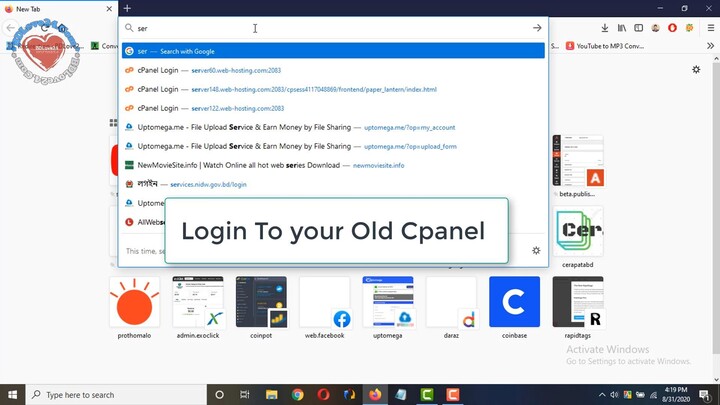Screen dimensions: 720x405
Task: Open Windows Start menu
Action: 12,394
